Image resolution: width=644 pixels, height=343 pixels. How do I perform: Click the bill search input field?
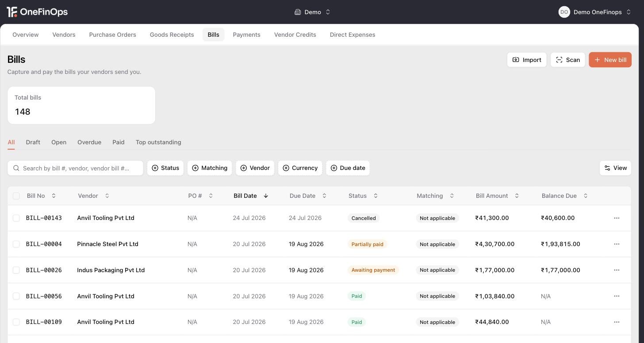coord(75,168)
